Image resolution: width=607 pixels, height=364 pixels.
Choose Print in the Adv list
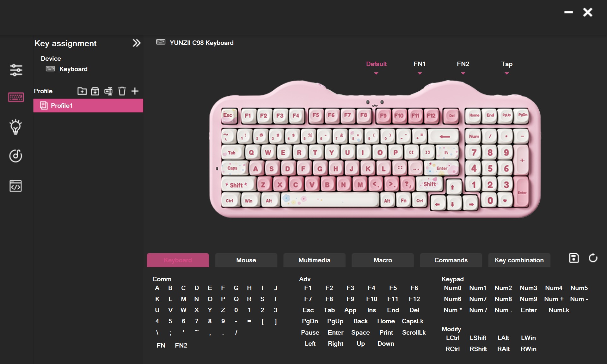[x=386, y=332]
